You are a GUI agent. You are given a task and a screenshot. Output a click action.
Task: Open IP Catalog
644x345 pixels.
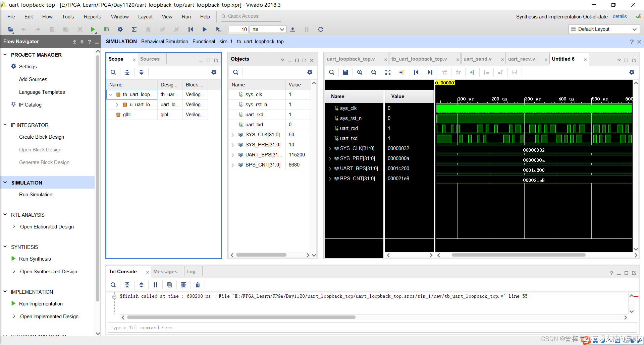[x=30, y=105]
